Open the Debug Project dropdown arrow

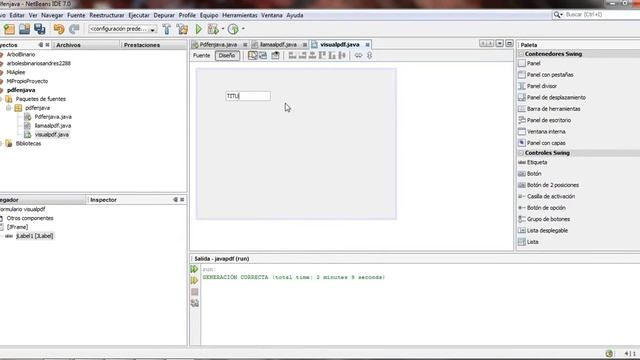[x=223, y=29]
